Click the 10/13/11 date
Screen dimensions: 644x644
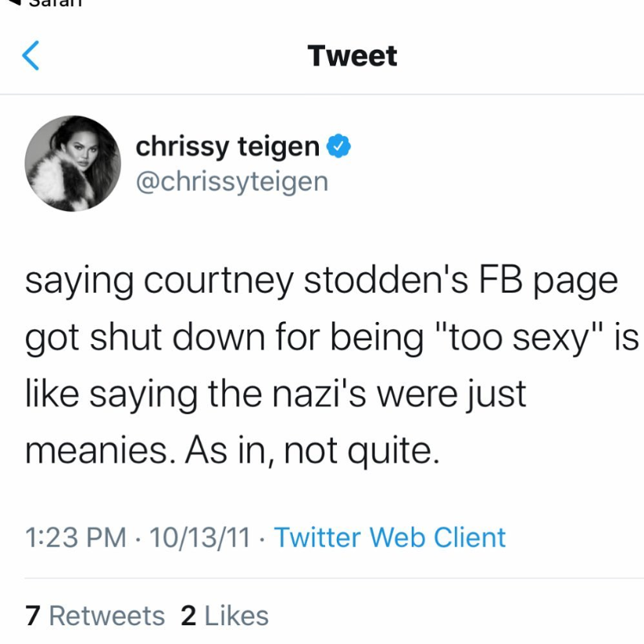tap(199, 538)
